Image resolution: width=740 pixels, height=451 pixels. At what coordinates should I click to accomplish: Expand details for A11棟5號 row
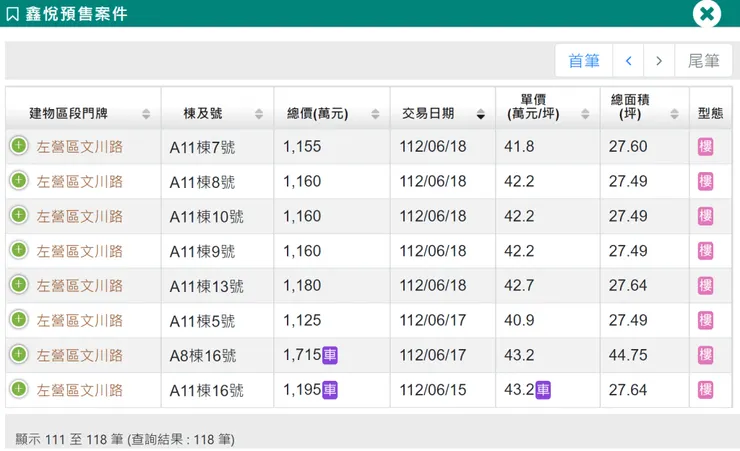[x=19, y=320]
